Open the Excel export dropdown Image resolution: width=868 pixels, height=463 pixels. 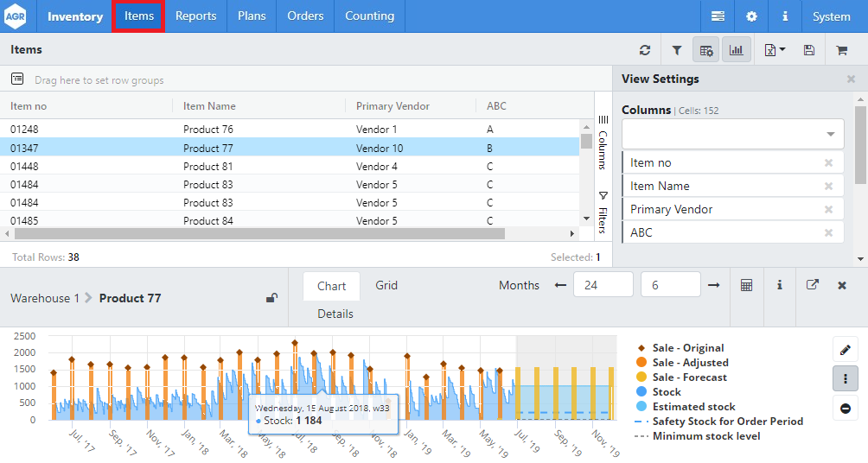click(775, 51)
